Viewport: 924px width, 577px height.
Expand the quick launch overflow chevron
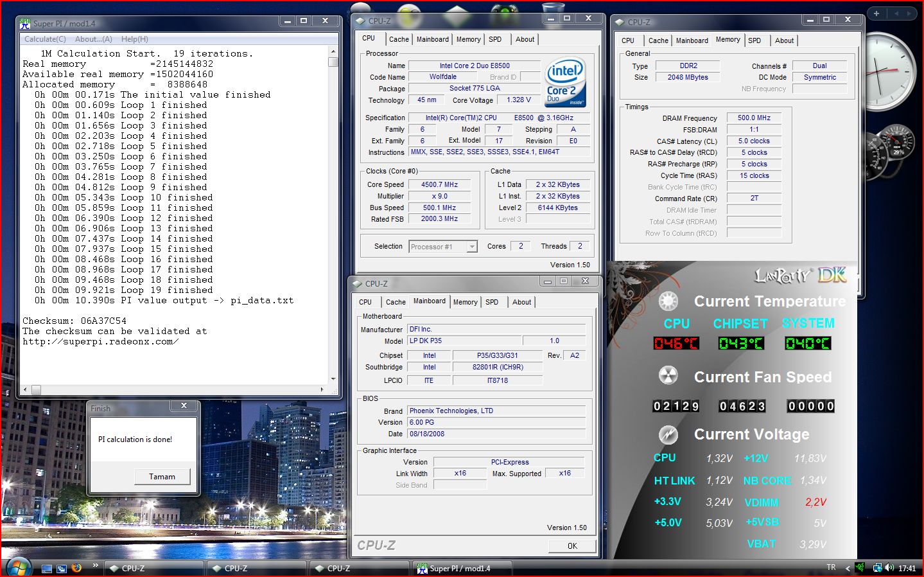95,565
